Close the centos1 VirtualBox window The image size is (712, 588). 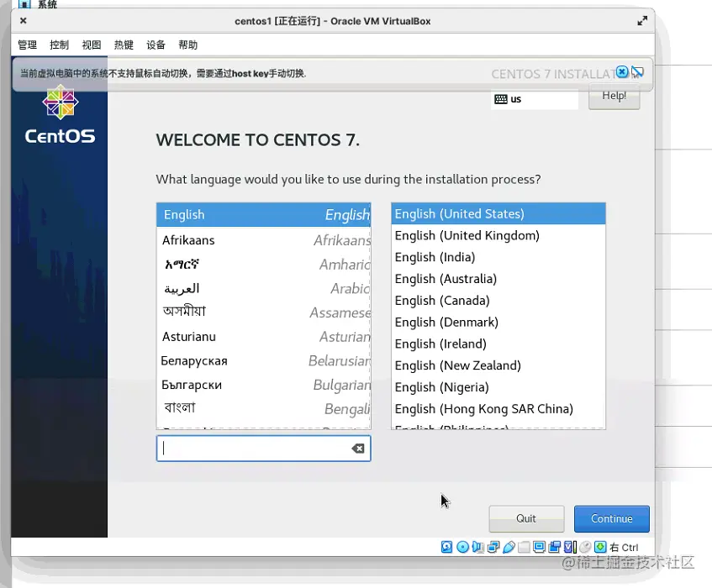tap(24, 21)
